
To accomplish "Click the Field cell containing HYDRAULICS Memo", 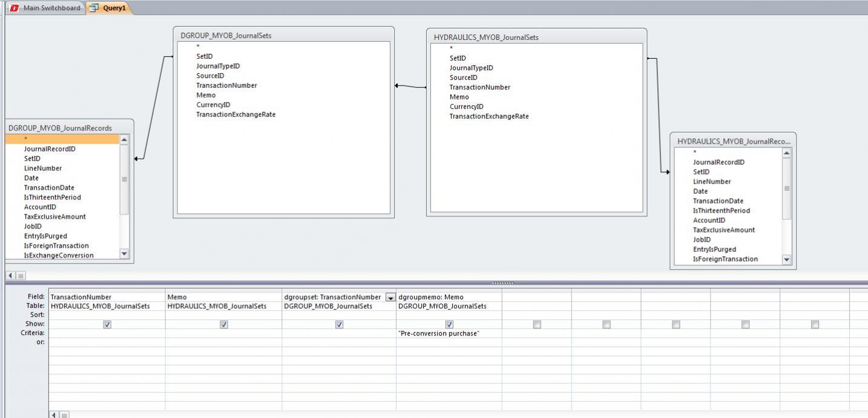I will point(224,297).
